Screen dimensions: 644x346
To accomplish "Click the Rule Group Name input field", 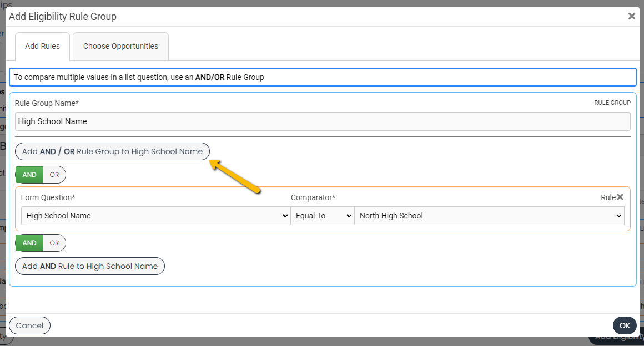I will coord(322,121).
